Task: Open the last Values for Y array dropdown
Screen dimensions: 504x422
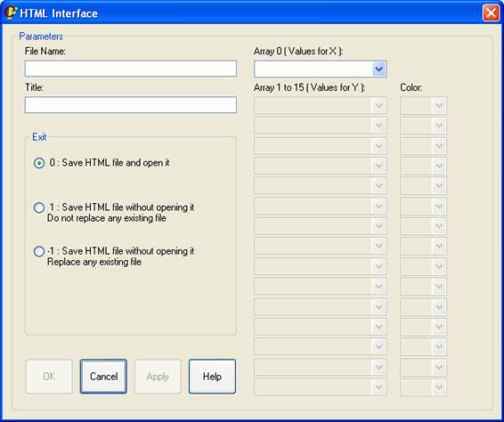Action: pos(379,387)
